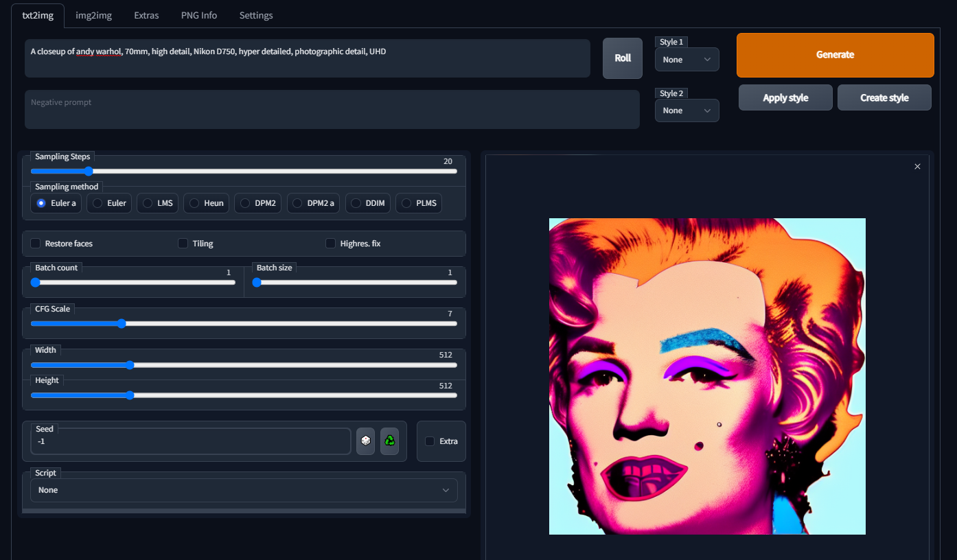
Task: Click the generated pop-art portrait image
Action: pos(707,376)
